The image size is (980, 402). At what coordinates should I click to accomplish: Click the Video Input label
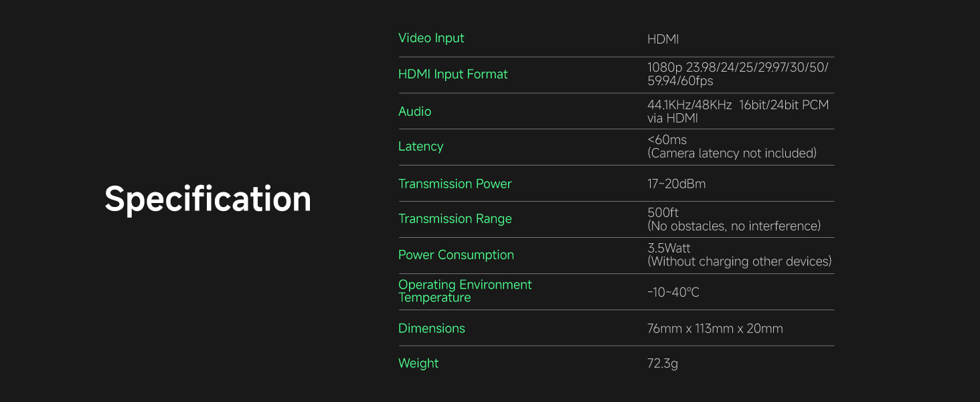click(431, 38)
